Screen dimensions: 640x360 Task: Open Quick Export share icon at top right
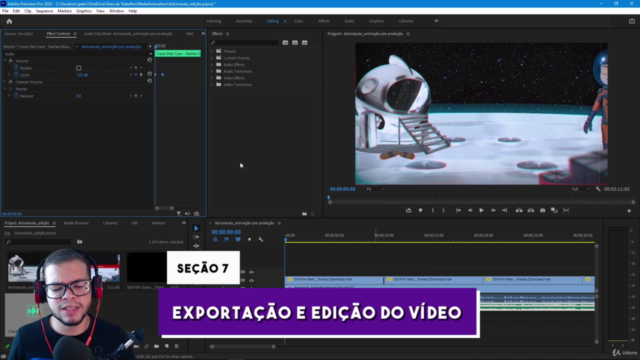coord(632,21)
